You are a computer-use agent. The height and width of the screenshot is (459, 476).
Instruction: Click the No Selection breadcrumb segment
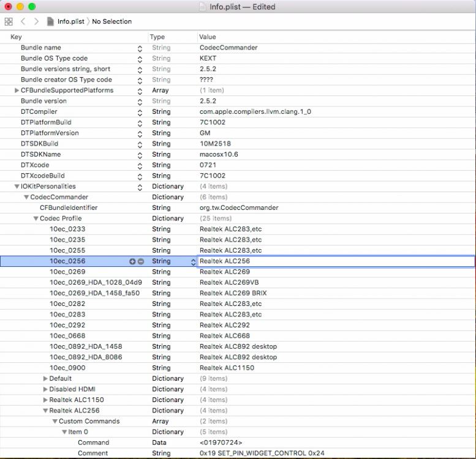pyautogui.click(x=111, y=21)
